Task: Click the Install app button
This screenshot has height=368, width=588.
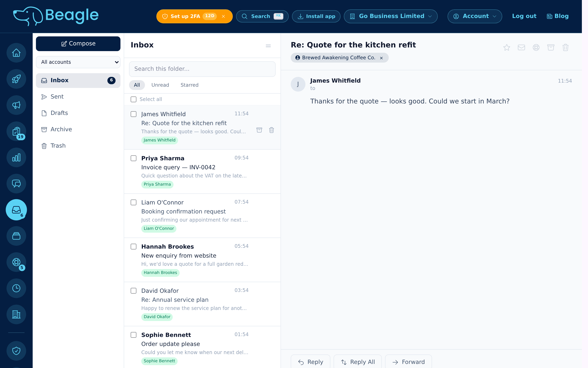Action: pos(316,16)
